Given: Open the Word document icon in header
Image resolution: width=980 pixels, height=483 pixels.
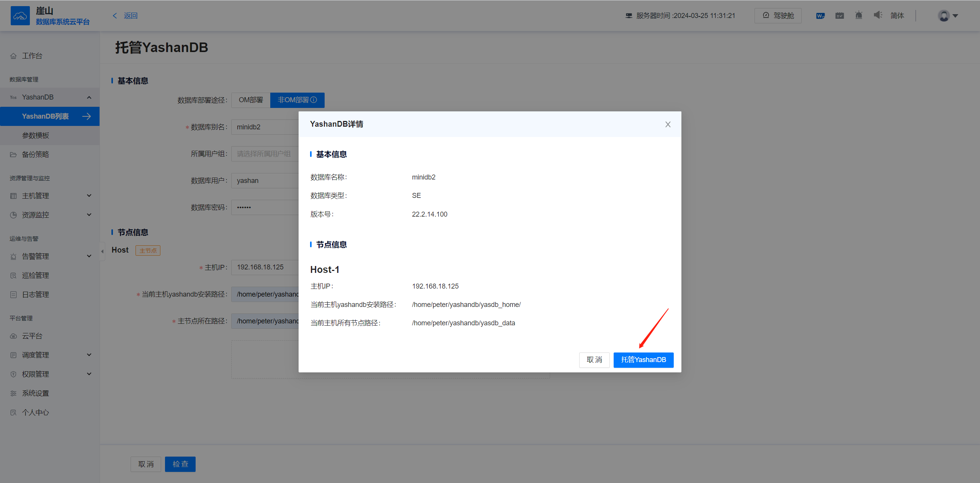Looking at the screenshot, I should [x=820, y=16].
